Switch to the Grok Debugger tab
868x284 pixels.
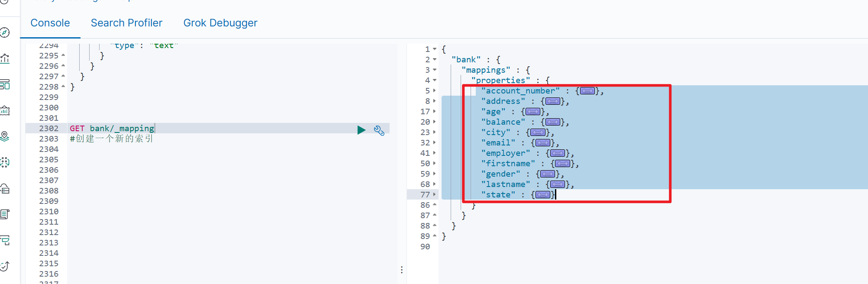(x=220, y=23)
